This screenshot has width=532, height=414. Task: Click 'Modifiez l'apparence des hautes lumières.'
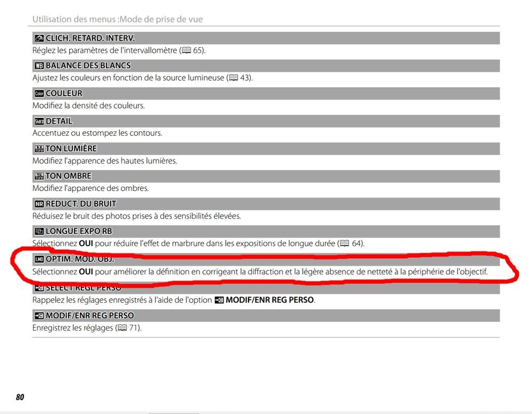click(105, 161)
